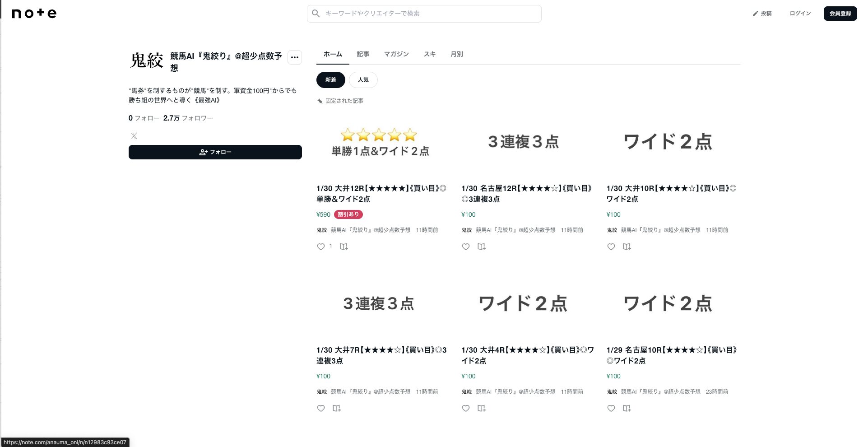
Task: Like the 1/29 名古屋10R article
Action: 611,408
